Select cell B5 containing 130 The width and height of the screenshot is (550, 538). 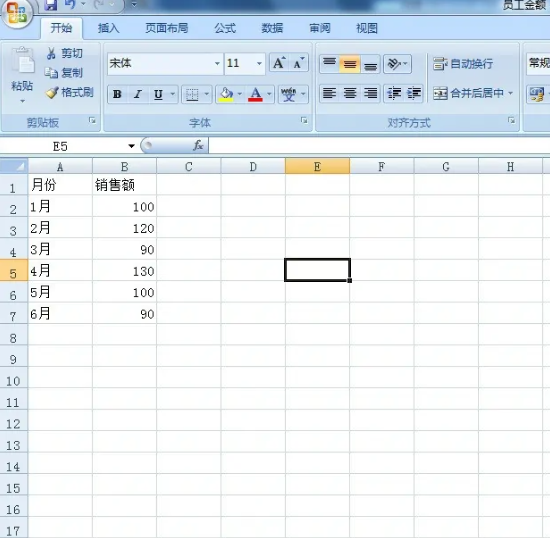pos(125,271)
